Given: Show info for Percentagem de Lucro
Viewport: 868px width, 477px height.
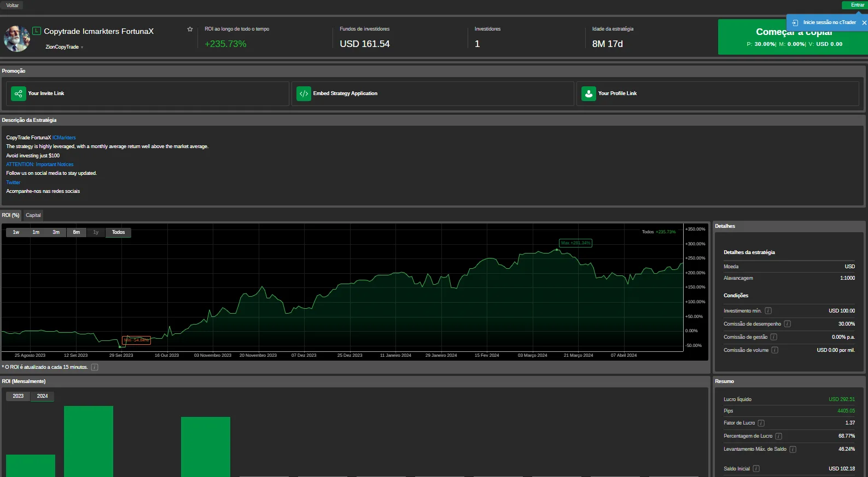Looking at the screenshot, I should pyautogui.click(x=778, y=436).
